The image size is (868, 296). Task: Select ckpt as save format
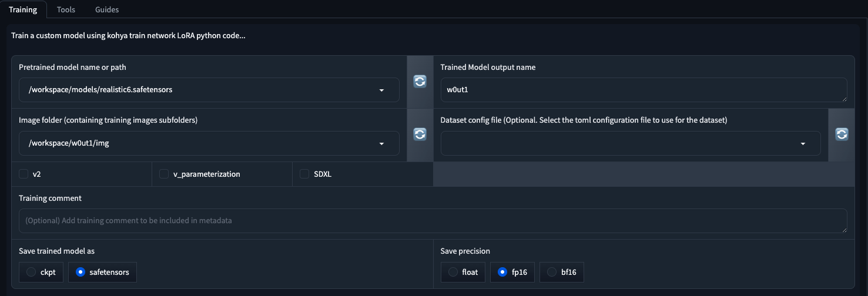31,273
